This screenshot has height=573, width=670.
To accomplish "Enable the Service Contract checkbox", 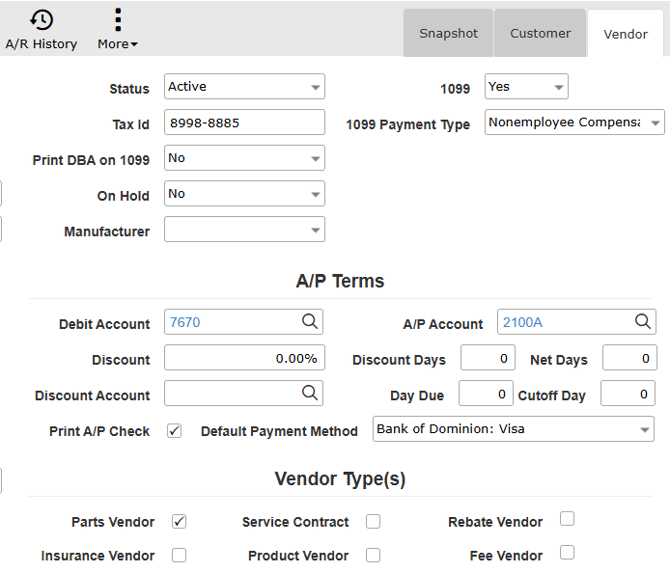I will point(373,522).
